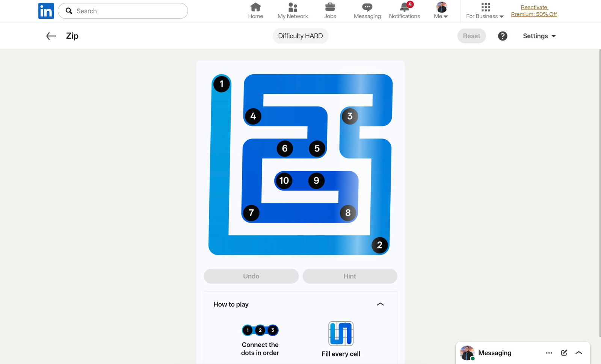This screenshot has width=601, height=364.
Task: Open Messaging in top navigation
Action: 367,11
